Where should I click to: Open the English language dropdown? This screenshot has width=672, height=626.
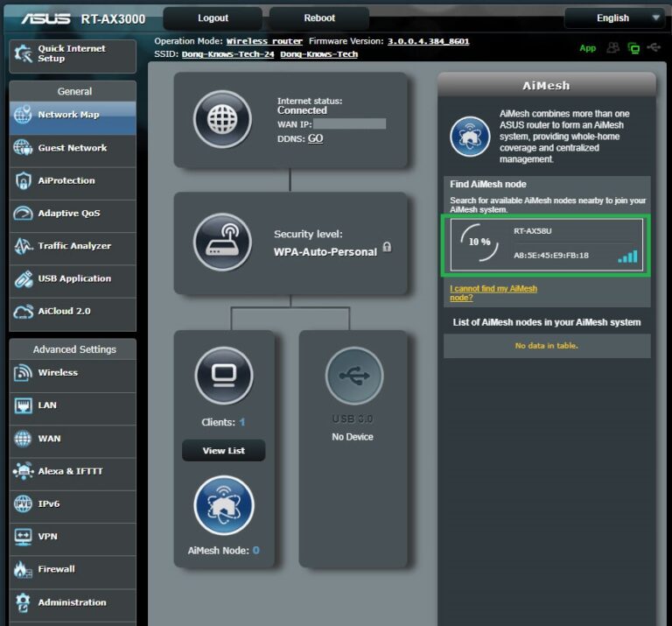pos(614,18)
